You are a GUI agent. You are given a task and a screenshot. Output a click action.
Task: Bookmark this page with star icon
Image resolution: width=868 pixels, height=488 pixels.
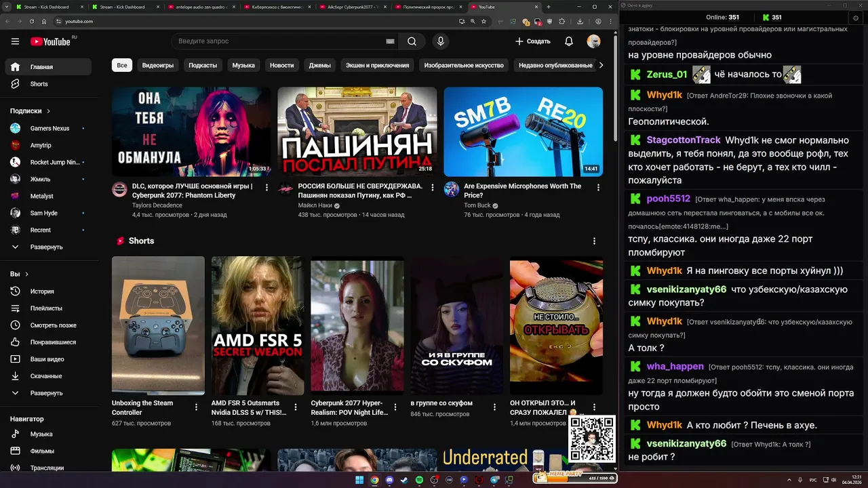(x=484, y=21)
